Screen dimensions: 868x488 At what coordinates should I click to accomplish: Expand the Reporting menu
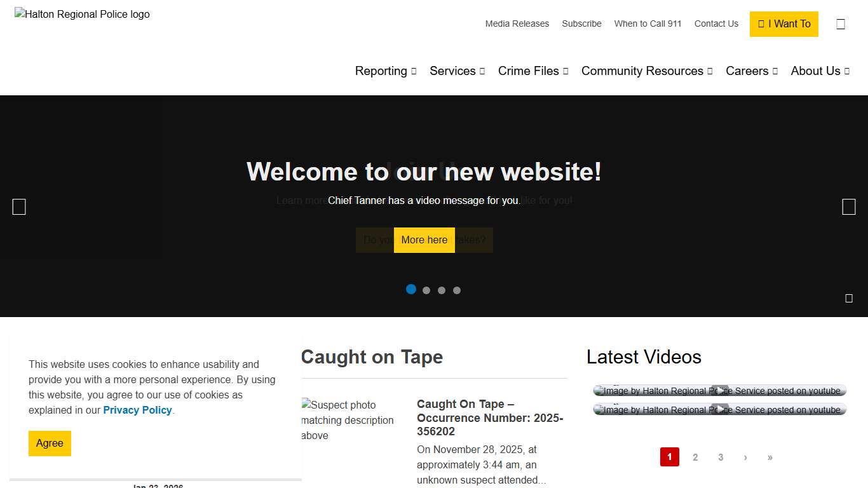(x=385, y=71)
